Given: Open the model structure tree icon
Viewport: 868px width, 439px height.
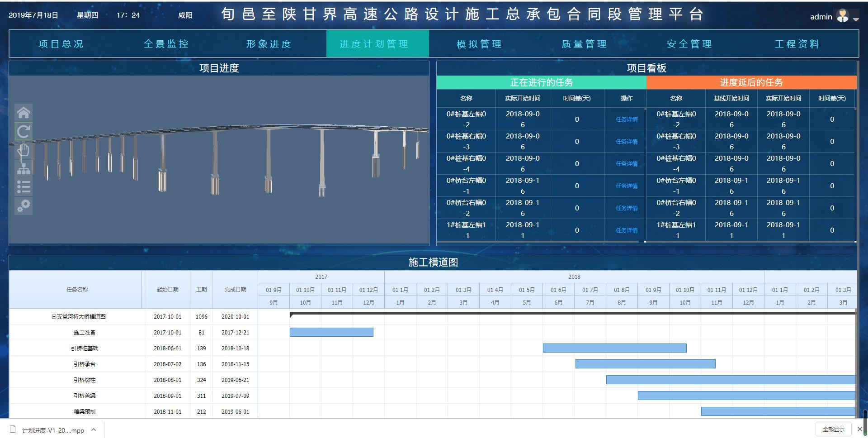Looking at the screenshot, I should click(23, 168).
